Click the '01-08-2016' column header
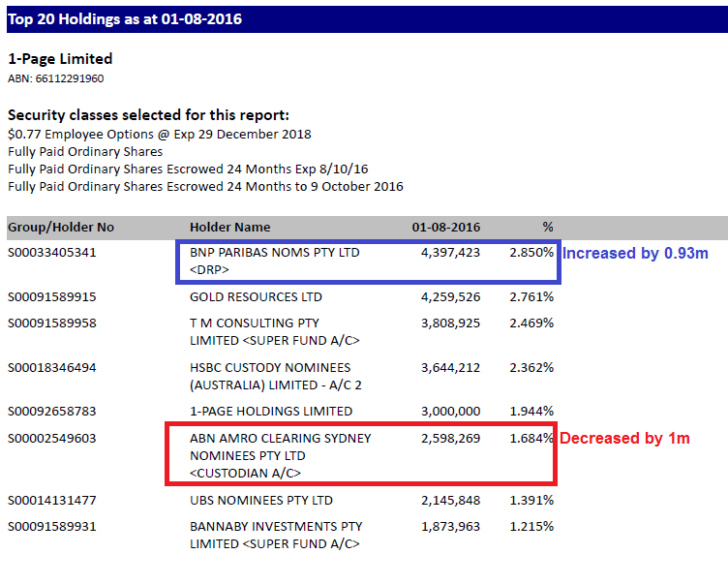This screenshot has height=585, width=728. coord(446,228)
